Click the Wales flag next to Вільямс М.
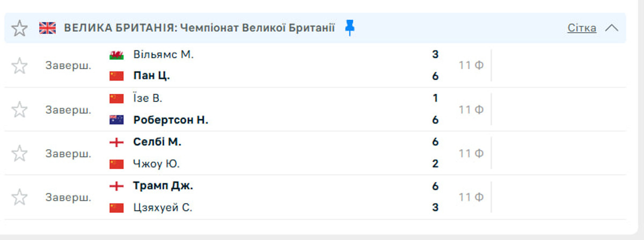The width and height of the screenshot is (644, 240). [116, 55]
